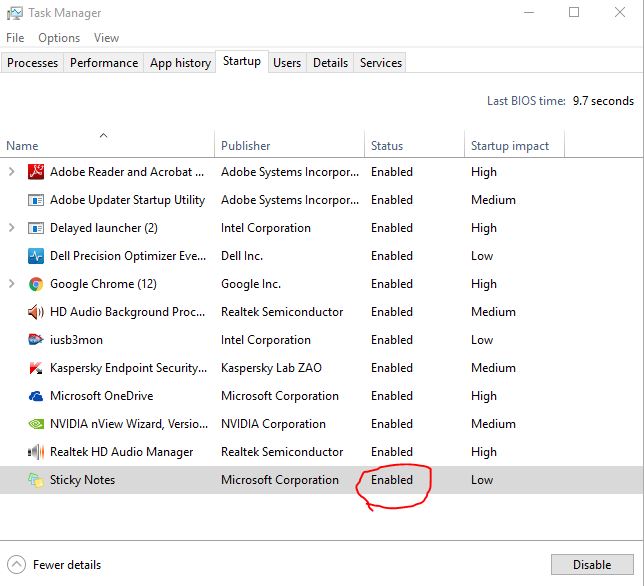The width and height of the screenshot is (644, 586).
Task: Click the Google Chrome icon
Action: [36, 284]
